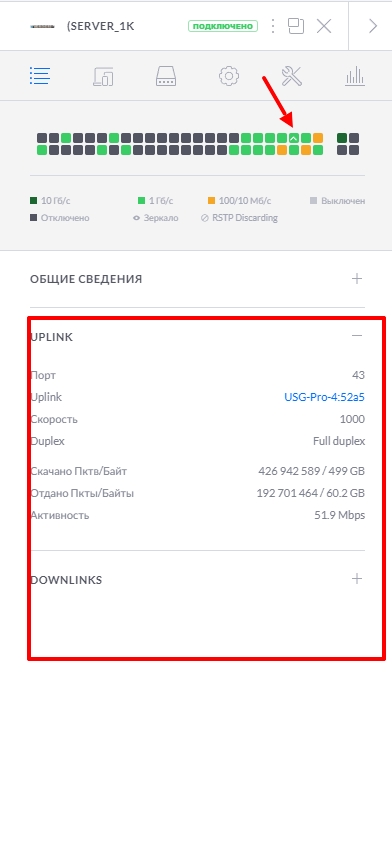Viewport: 392px width, 867px height.
Task: Click the SERVER_1K device name
Action: 100,26
